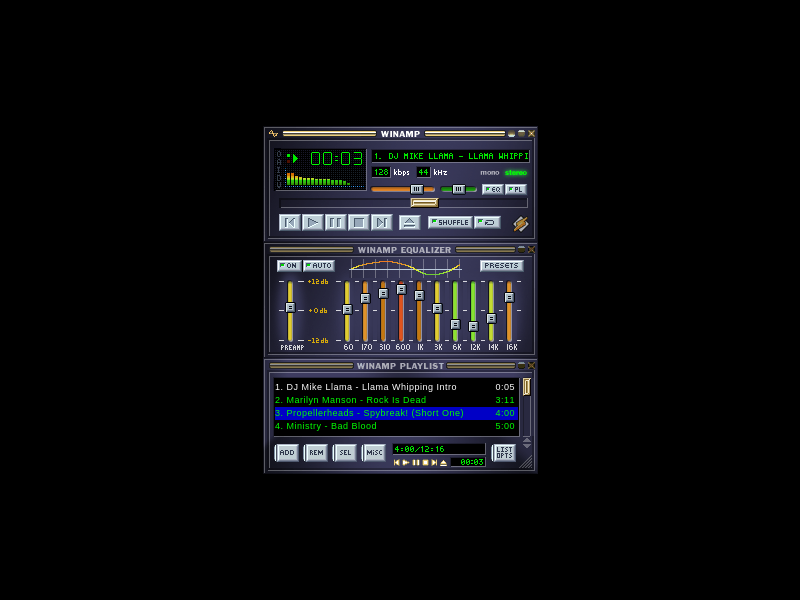Pause playback using the main Pause button
This screenshot has height=600, width=800.
pyautogui.click(x=336, y=223)
